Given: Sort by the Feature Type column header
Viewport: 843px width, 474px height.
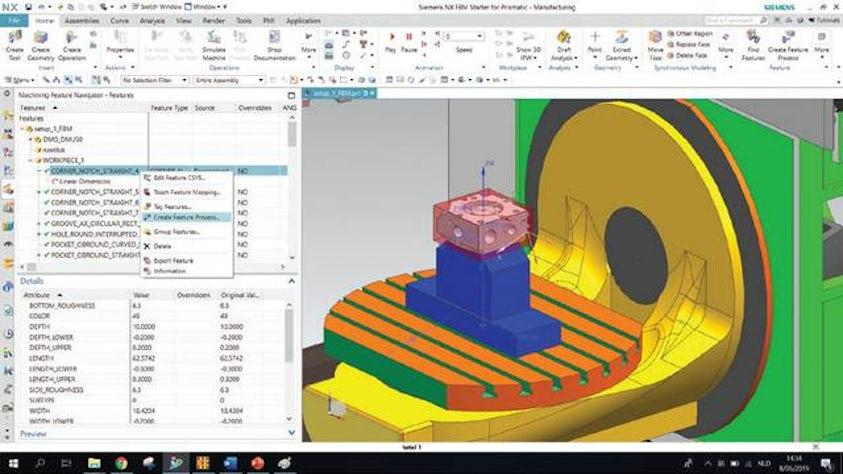Looking at the screenshot, I should (x=169, y=108).
